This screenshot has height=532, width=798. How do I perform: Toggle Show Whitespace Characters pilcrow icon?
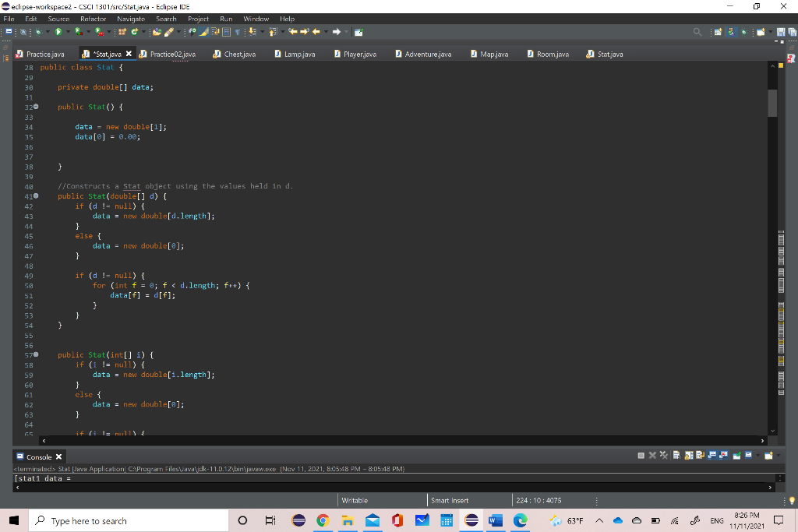coord(237,32)
